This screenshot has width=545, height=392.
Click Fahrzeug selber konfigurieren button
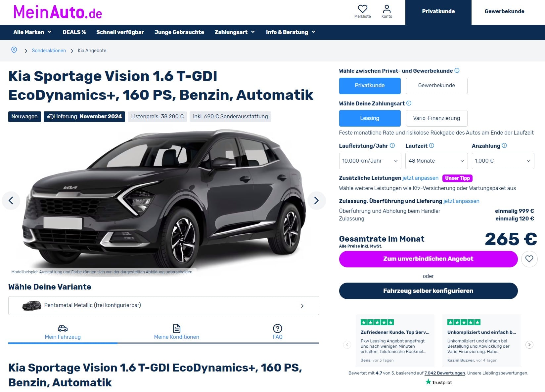click(428, 291)
